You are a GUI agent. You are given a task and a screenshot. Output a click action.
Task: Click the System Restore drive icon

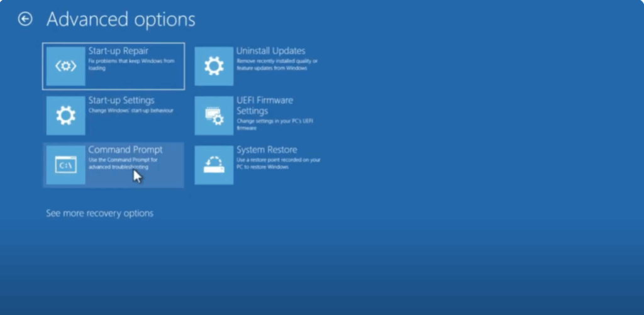click(214, 165)
